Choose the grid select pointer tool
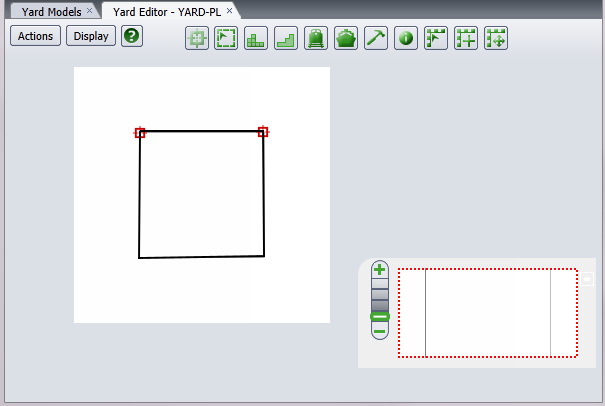This screenshot has height=406, width=605. [436, 38]
